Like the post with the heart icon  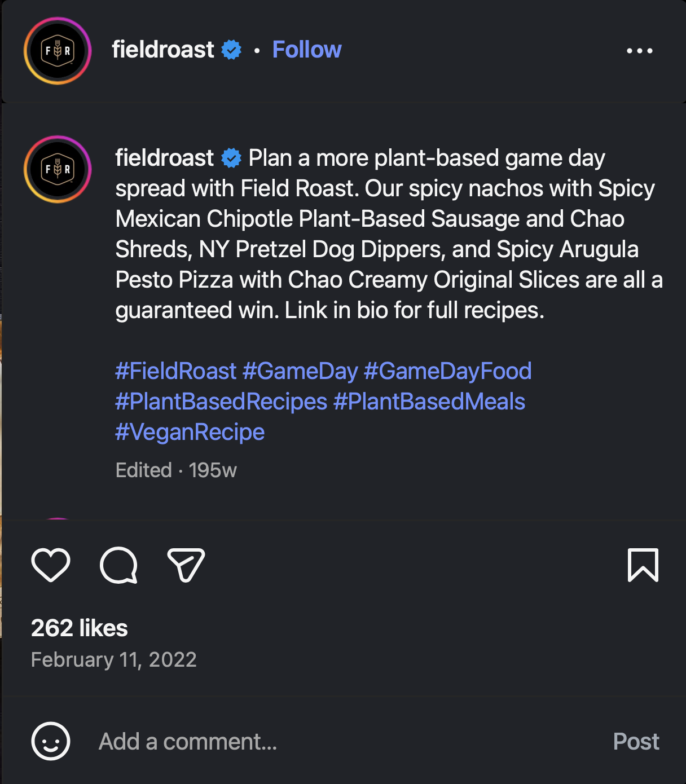51,565
